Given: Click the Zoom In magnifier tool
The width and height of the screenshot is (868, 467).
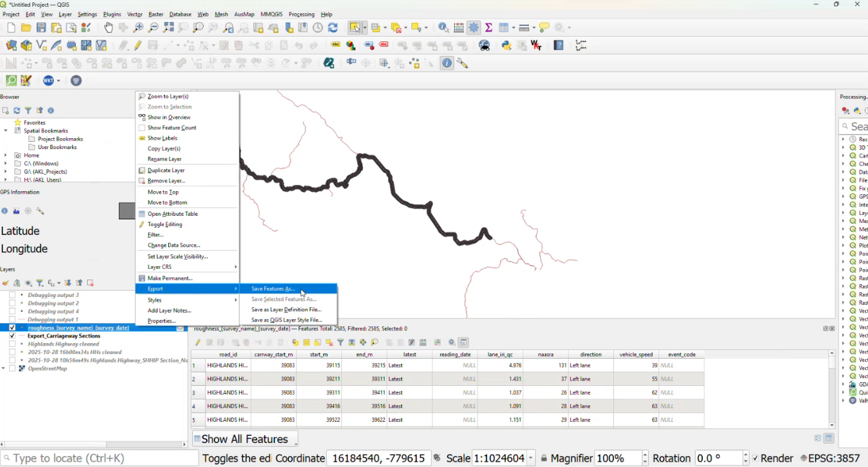Looking at the screenshot, I should pyautogui.click(x=138, y=28).
